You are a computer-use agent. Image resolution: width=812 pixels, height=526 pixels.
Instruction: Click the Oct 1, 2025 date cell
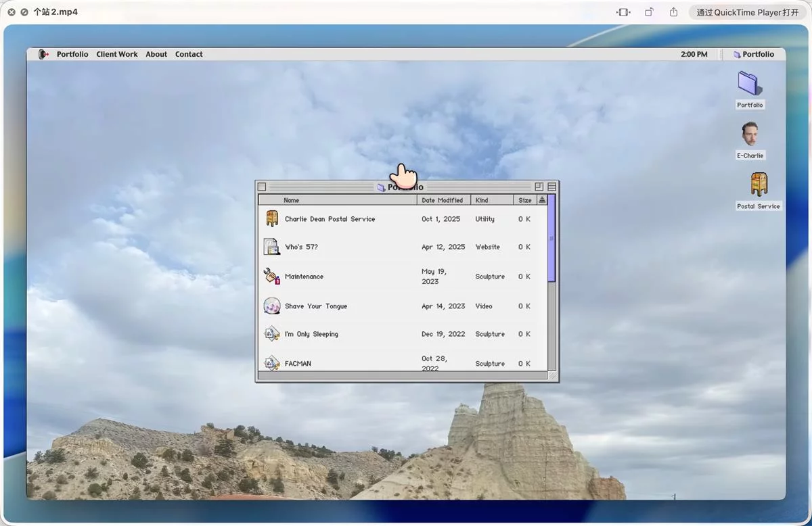pyautogui.click(x=441, y=219)
